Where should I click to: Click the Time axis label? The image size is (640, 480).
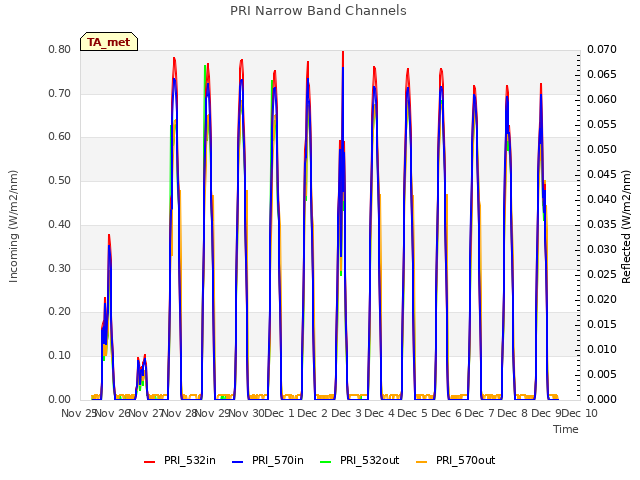tap(566, 429)
